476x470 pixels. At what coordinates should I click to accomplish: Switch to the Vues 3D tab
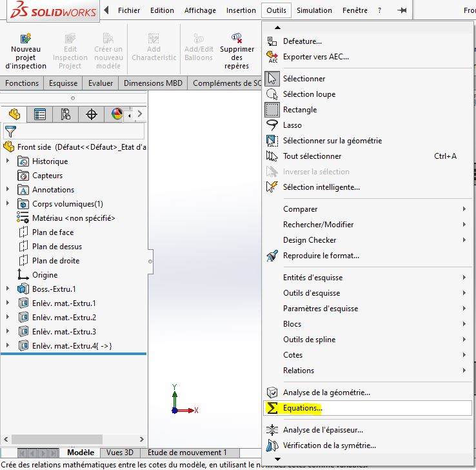[120, 453]
